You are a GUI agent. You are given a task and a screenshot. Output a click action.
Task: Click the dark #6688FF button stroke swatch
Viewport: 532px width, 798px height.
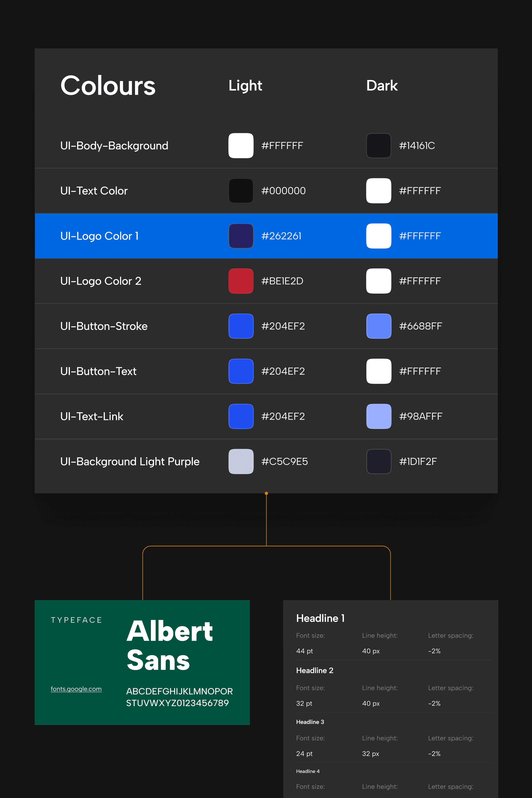pos(379,326)
